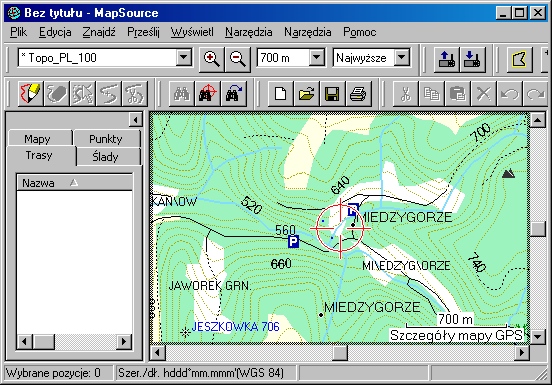
Task: Print the map with the printer icon
Action: (358, 94)
